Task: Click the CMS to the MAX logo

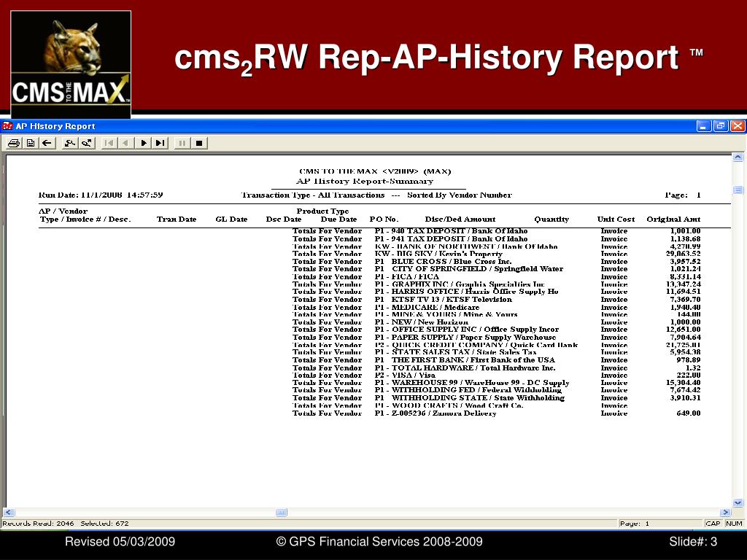Action: pyautogui.click(x=71, y=64)
